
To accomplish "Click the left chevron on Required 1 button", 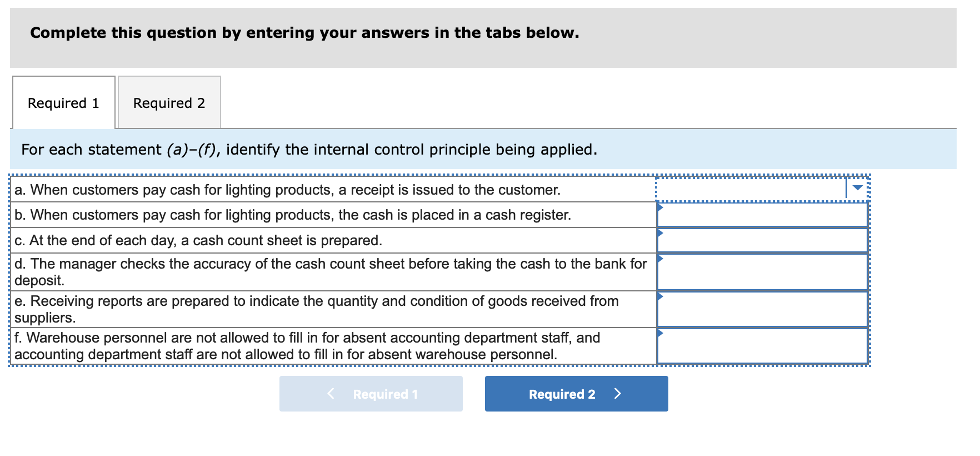I will pyautogui.click(x=331, y=394).
